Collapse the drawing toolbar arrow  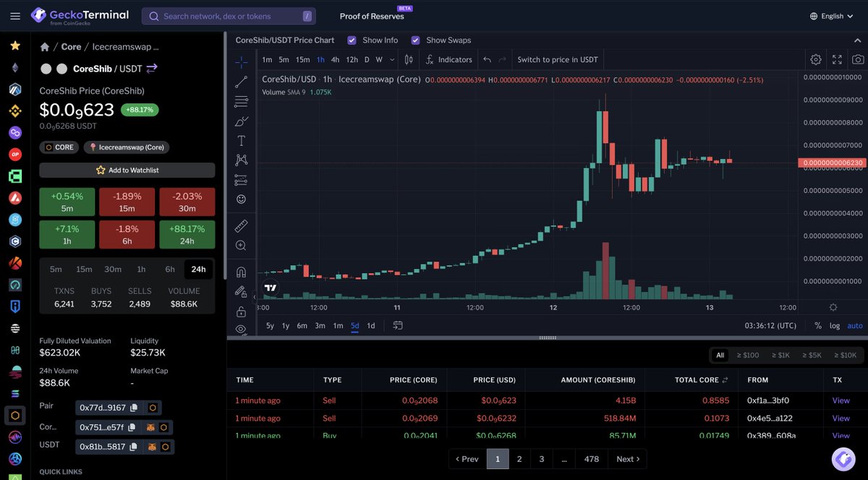pyautogui.click(x=254, y=296)
